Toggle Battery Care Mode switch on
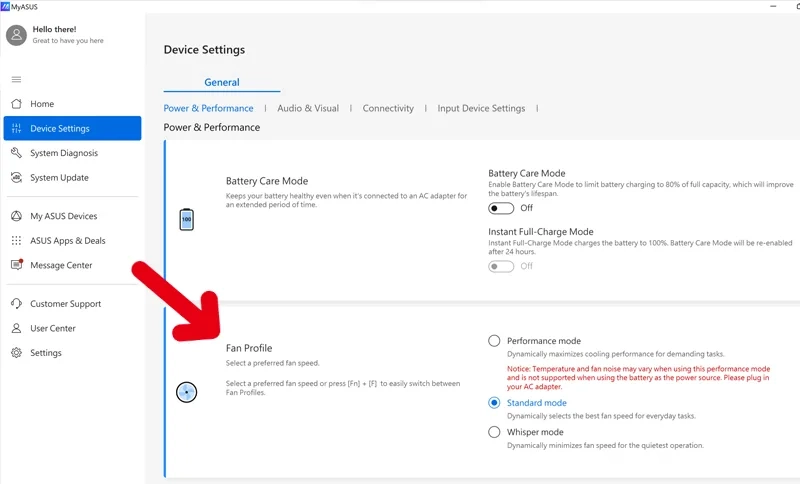The width and height of the screenshot is (800, 484). click(500, 208)
